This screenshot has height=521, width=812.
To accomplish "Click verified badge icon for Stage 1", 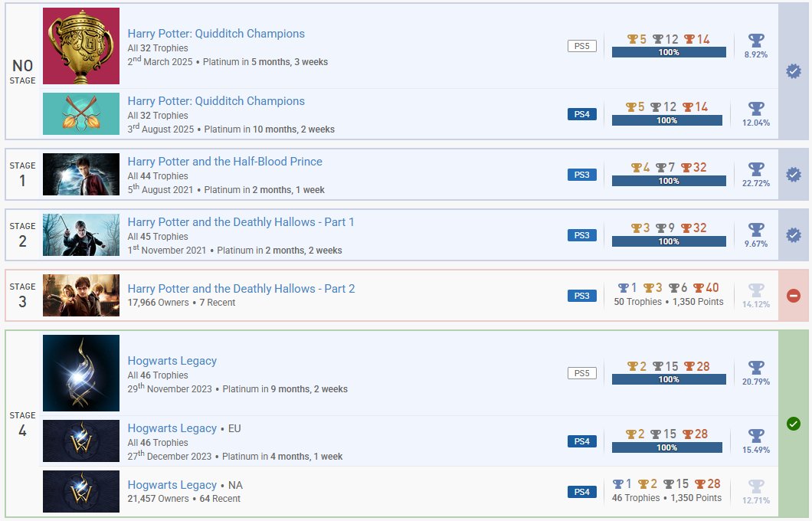I will (794, 175).
